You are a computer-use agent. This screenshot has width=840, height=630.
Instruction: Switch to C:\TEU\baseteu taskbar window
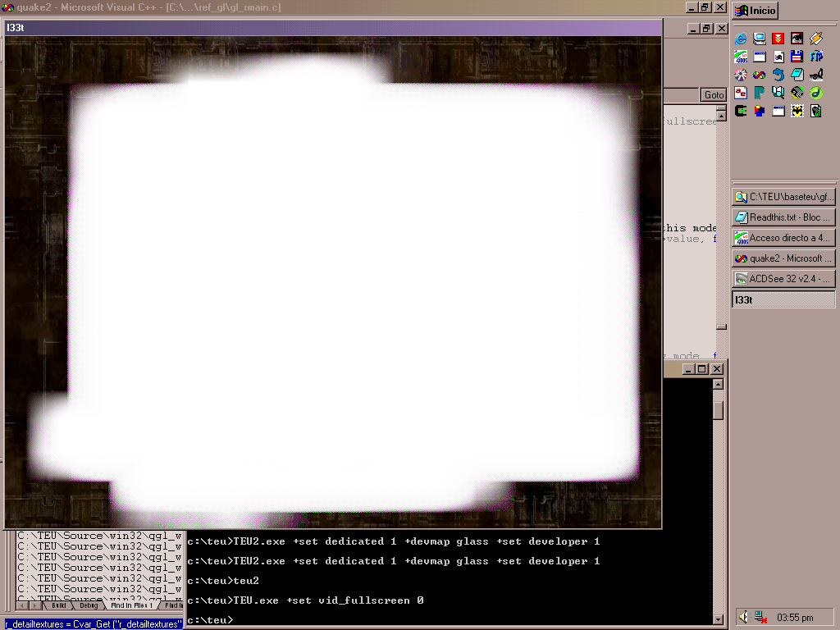pos(783,197)
